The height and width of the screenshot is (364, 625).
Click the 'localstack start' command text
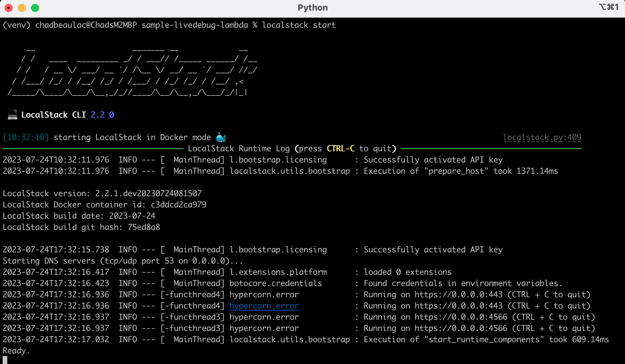click(299, 25)
